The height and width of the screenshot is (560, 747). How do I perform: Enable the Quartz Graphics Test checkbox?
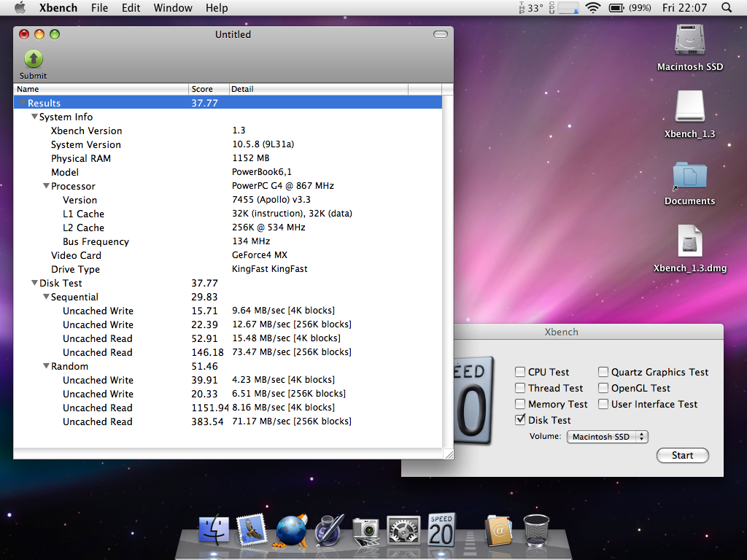[603, 372]
